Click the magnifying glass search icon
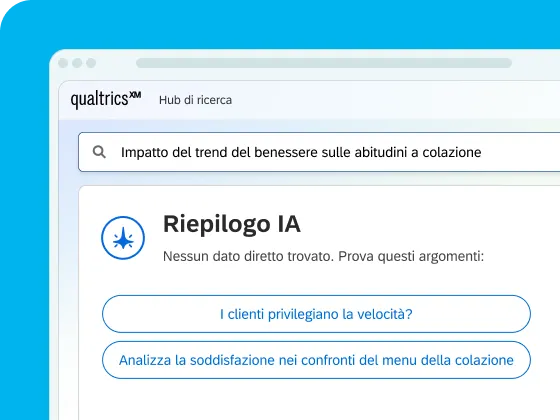This screenshot has width=560, height=420. click(99, 152)
